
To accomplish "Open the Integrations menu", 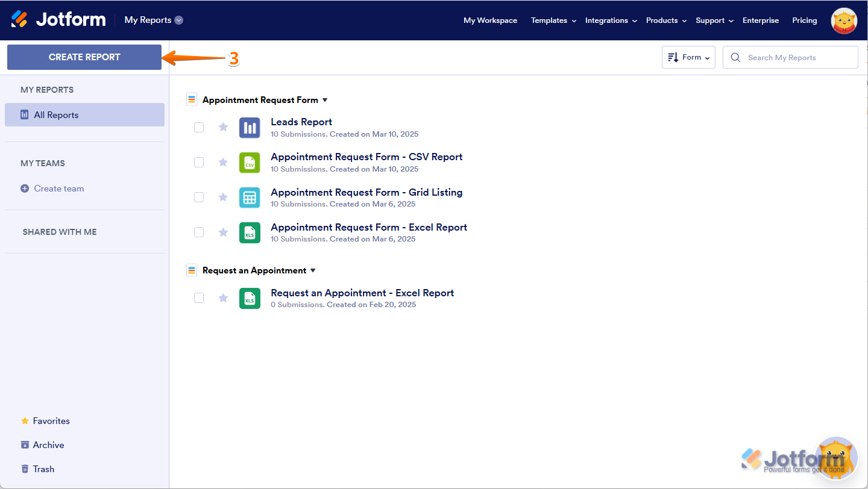I will tap(610, 20).
